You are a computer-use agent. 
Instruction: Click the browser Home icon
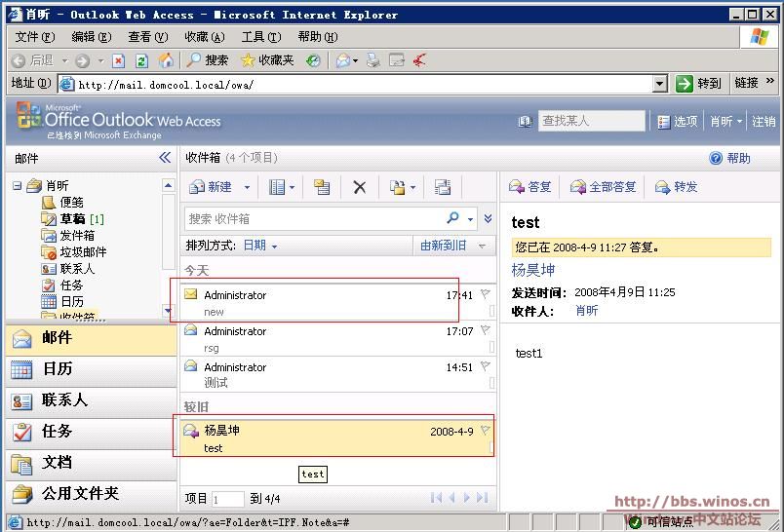pyautogui.click(x=166, y=60)
